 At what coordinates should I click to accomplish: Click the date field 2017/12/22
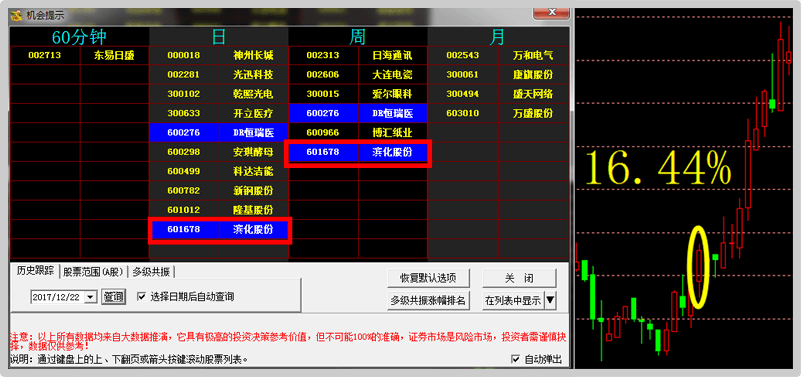tap(57, 297)
